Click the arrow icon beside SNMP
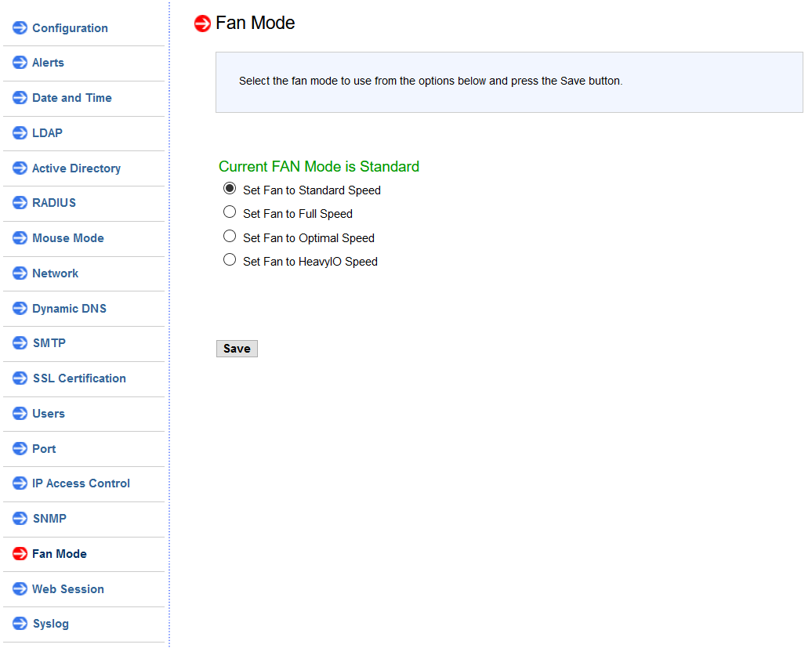 pyautogui.click(x=20, y=519)
